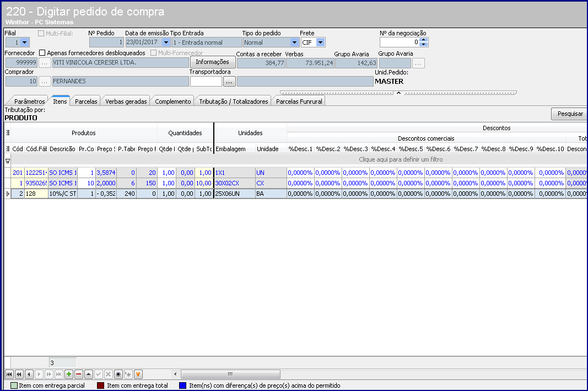Add new item with green plus icon
This screenshot has width=588, height=391.
pyautogui.click(x=69, y=374)
